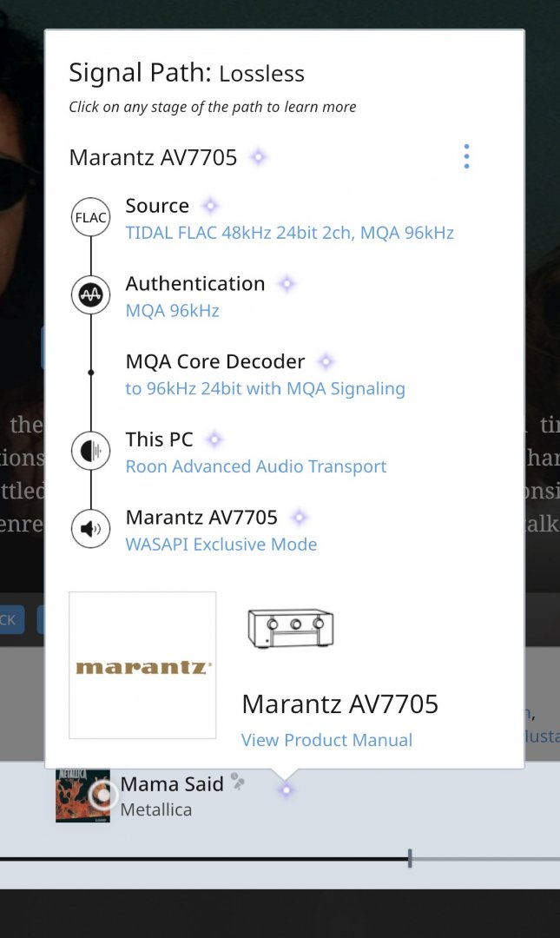Click the TIDAL FLAC 48kHz source details
The width and height of the screenshot is (560, 938).
(289, 233)
